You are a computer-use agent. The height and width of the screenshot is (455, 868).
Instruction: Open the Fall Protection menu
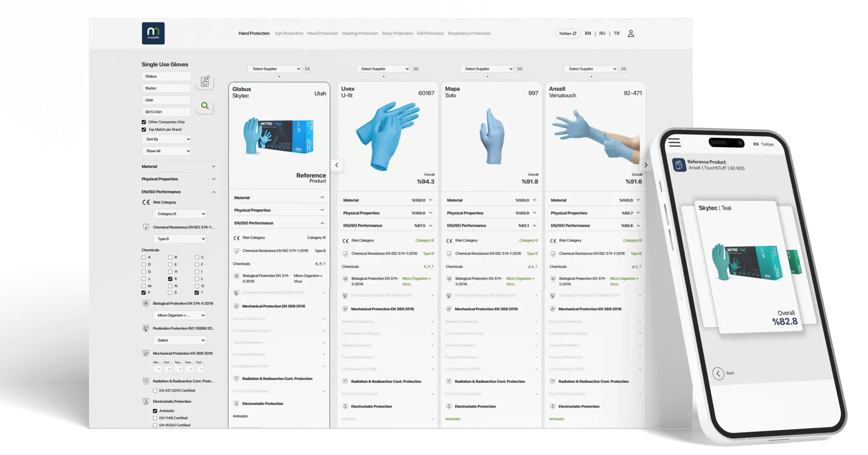coord(430,33)
